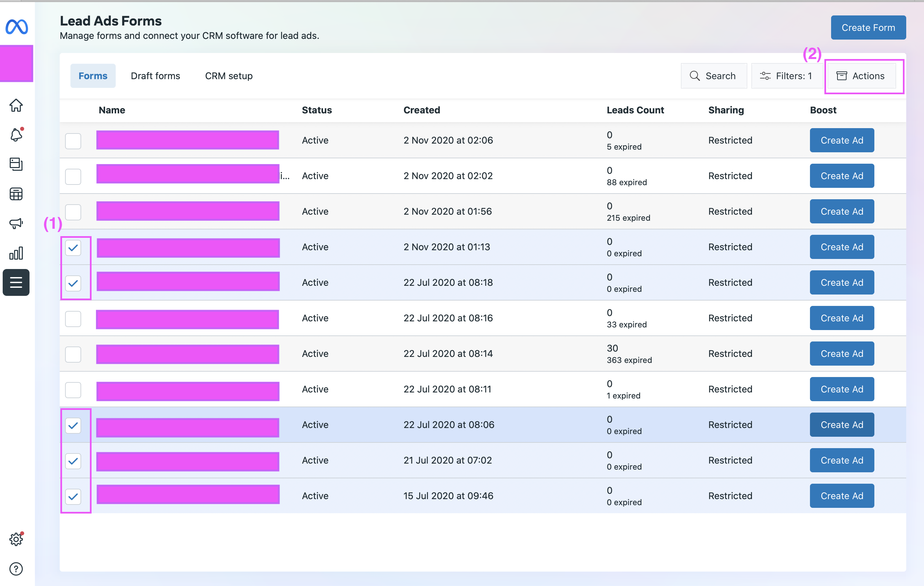Image resolution: width=924 pixels, height=586 pixels.
Task: Click the help question mark icon
Action: pos(16,569)
